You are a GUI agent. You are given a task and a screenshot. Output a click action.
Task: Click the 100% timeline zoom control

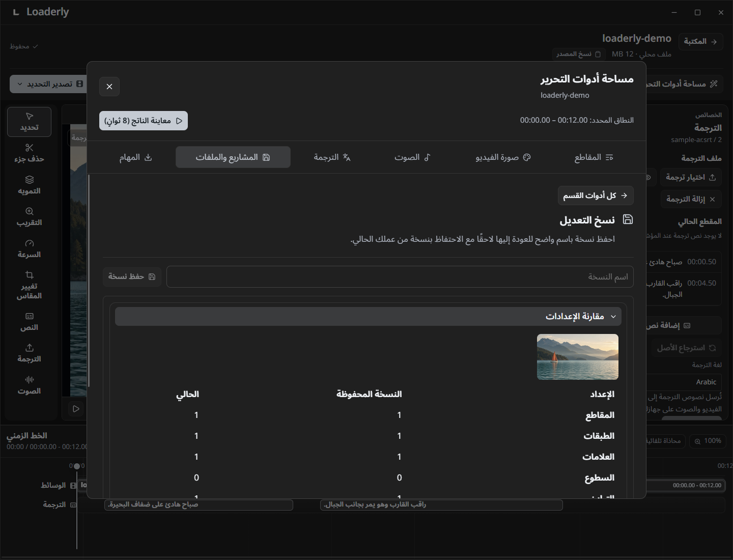[708, 441]
